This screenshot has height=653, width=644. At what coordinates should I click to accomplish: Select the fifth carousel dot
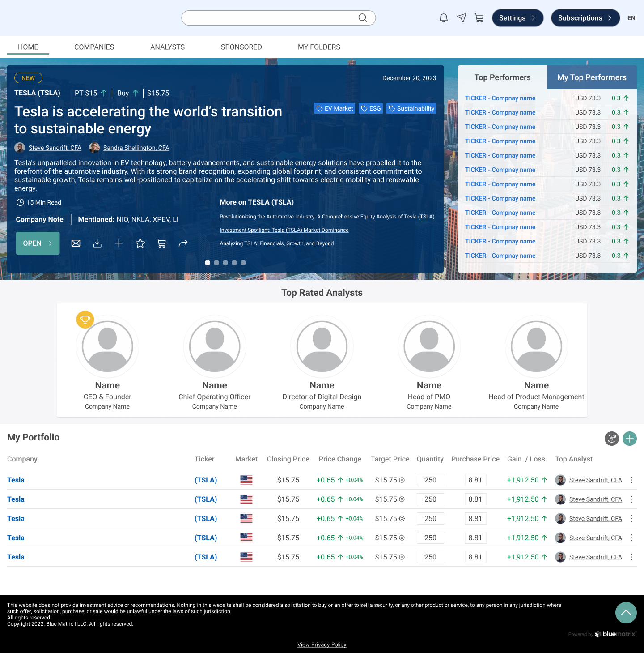coord(243,263)
